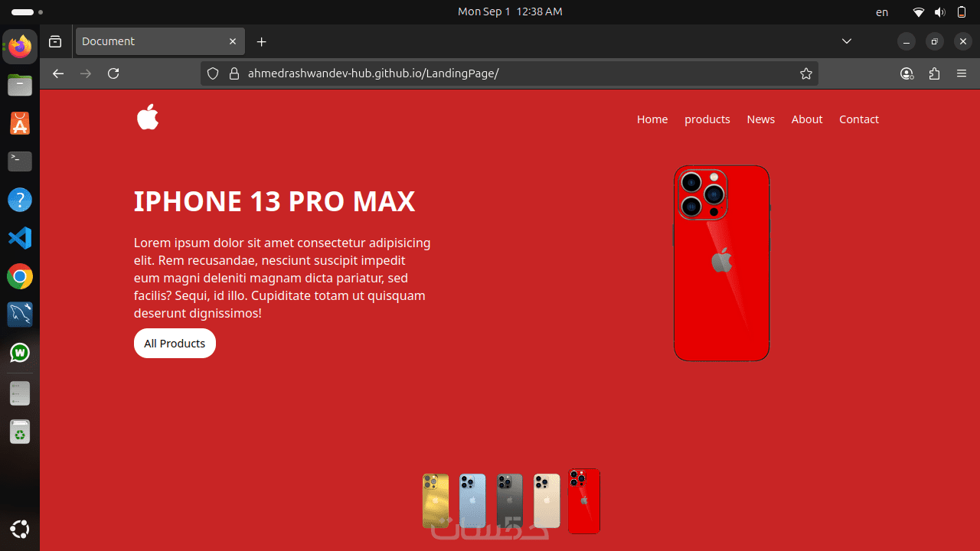
Task: Open a new tab with the plus icon
Action: (262, 41)
